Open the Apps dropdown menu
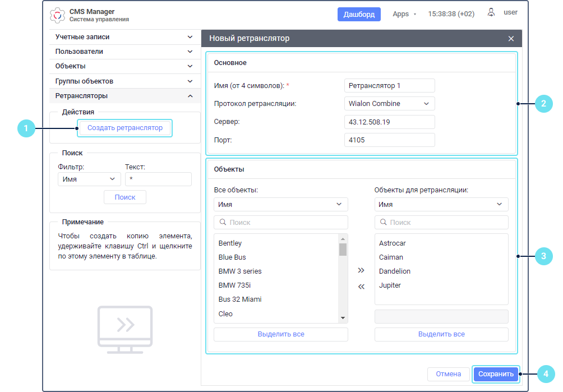Viewport: 563px width, 392px height. pyautogui.click(x=404, y=14)
